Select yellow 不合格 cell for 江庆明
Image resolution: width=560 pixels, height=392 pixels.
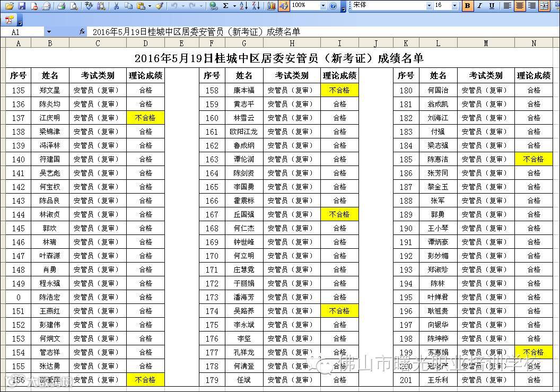point(145,118)
